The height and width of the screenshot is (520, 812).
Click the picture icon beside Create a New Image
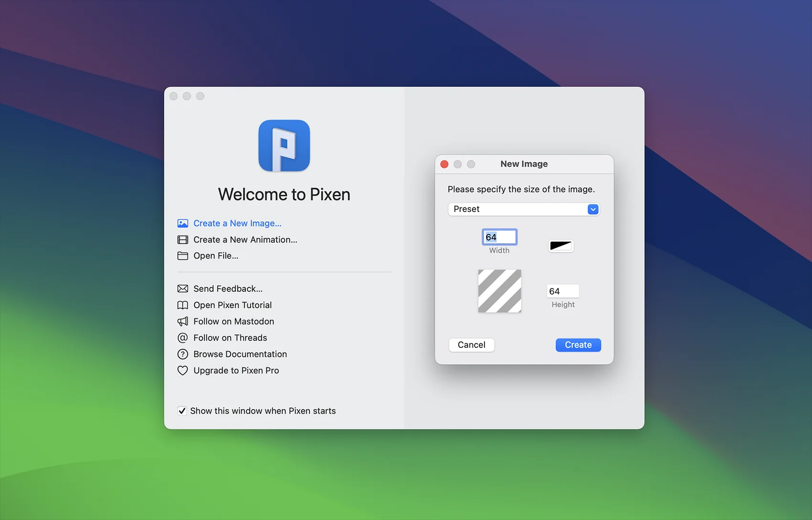tap(182, 223)
